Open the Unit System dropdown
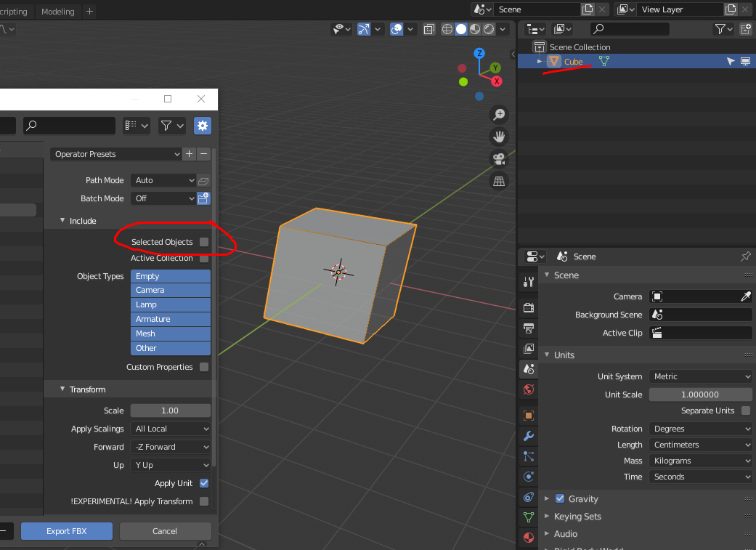Screen dimensions: 756x550 coord(701,376)
